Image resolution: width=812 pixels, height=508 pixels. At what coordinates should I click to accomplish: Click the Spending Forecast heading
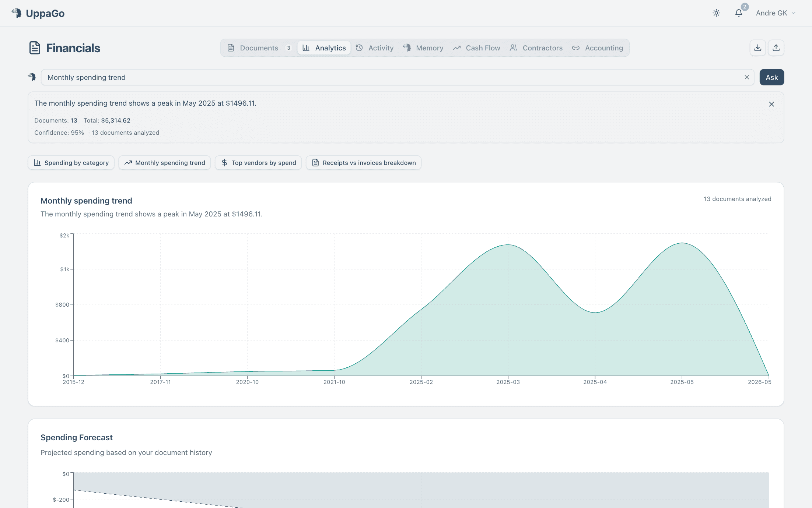[77, 437]
